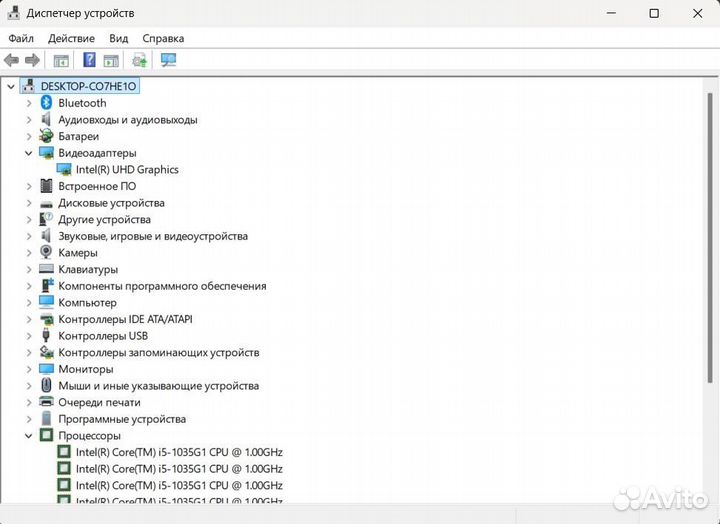Open the Файл menu
This screenshot has width=720, height=524.
tap(21, 38)
